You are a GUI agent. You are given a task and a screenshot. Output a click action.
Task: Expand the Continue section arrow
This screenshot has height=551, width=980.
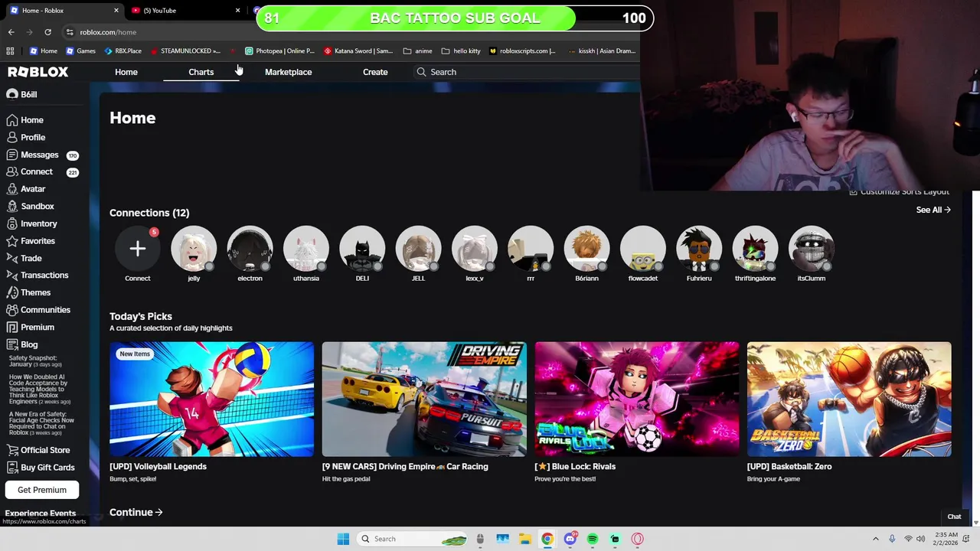click(158, 512)
